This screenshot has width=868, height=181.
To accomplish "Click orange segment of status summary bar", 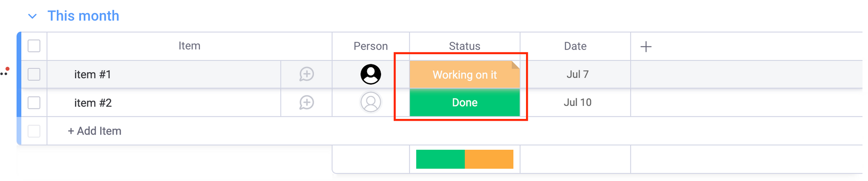I will (x=489, y=159).
